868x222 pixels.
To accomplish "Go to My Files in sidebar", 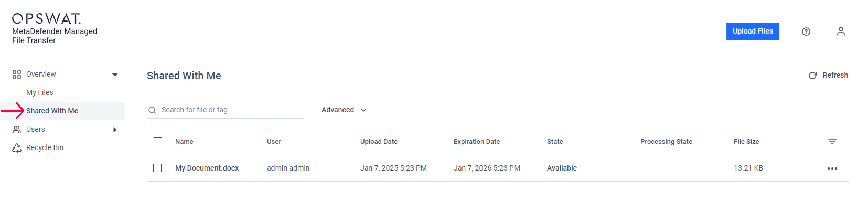I will (x=40, y=92).
